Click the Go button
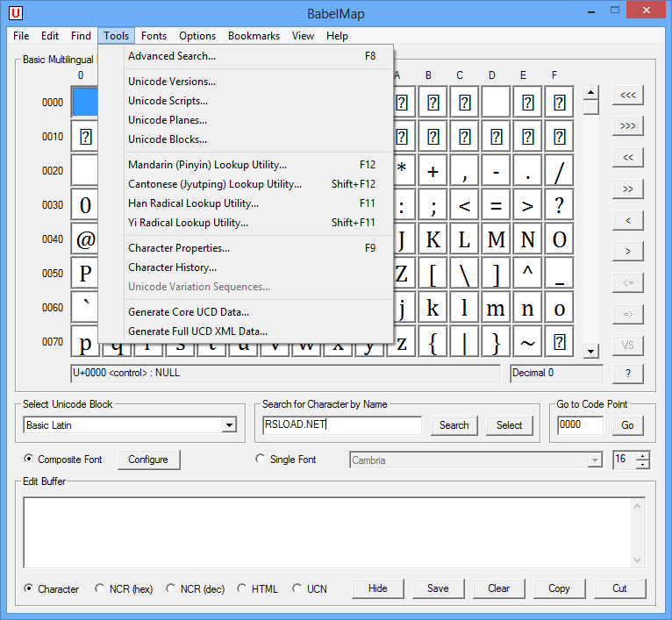The width and height of the screenshot is (672, 620). pos(627,425)
